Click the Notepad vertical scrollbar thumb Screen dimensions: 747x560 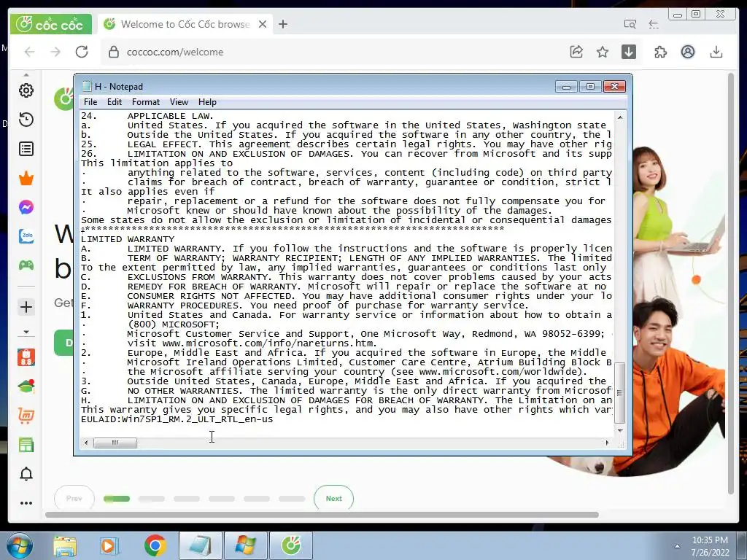[620, 393]
